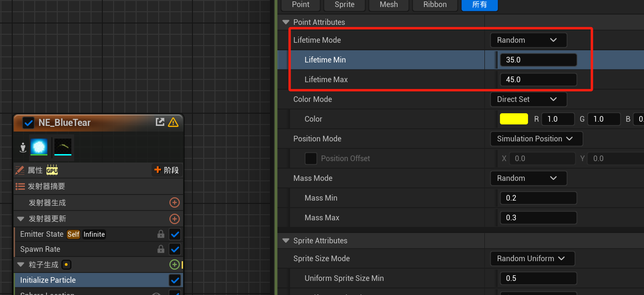644x295 pixels.
Task: Select the 所有 (All) filter tab
Action: point(479,4)
